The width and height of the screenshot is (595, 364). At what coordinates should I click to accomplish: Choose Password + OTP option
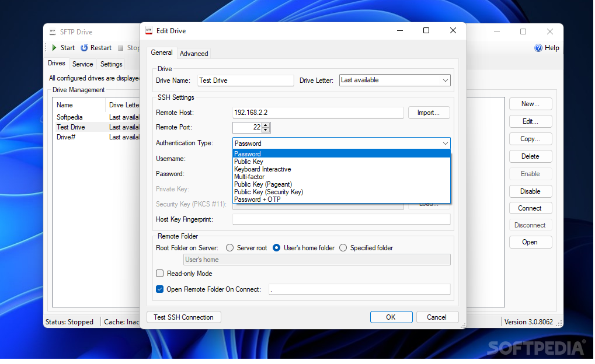click(x=341, y=199)
